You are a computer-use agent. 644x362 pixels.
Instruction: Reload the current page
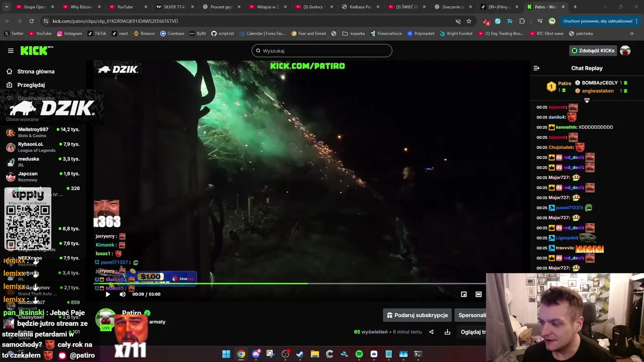click(31, 21)
